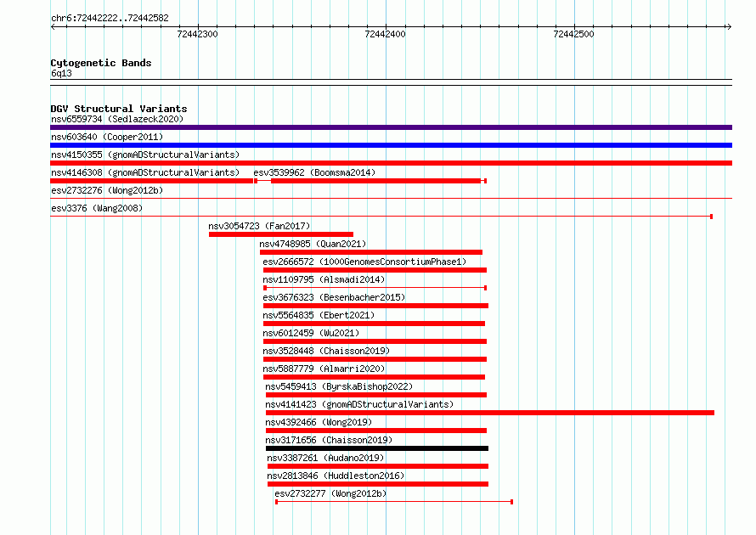
Task: Click the nsv6559734 (Sedlazeck2020) label
Action: coord(117,119)
